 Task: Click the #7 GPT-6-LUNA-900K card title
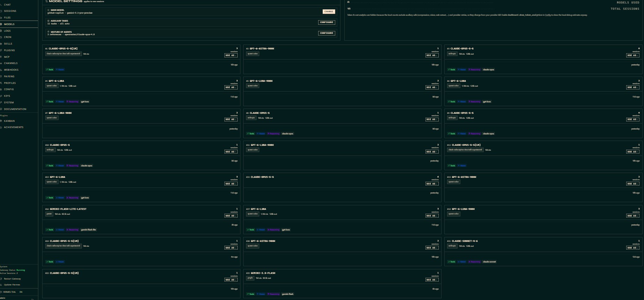tap(60, 113)
